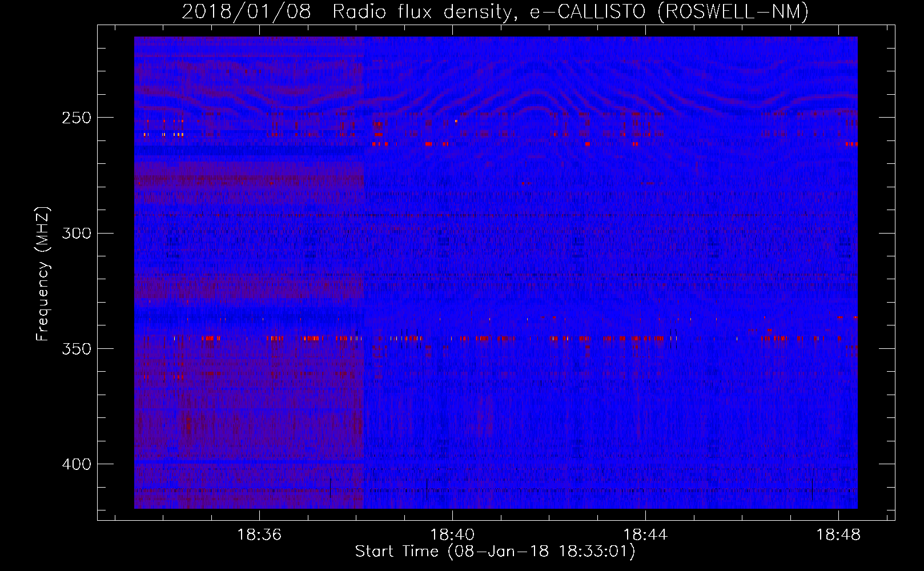924x571 pixels.
Task: Click the 18:48 time tick label
Action: click(838, 535)
